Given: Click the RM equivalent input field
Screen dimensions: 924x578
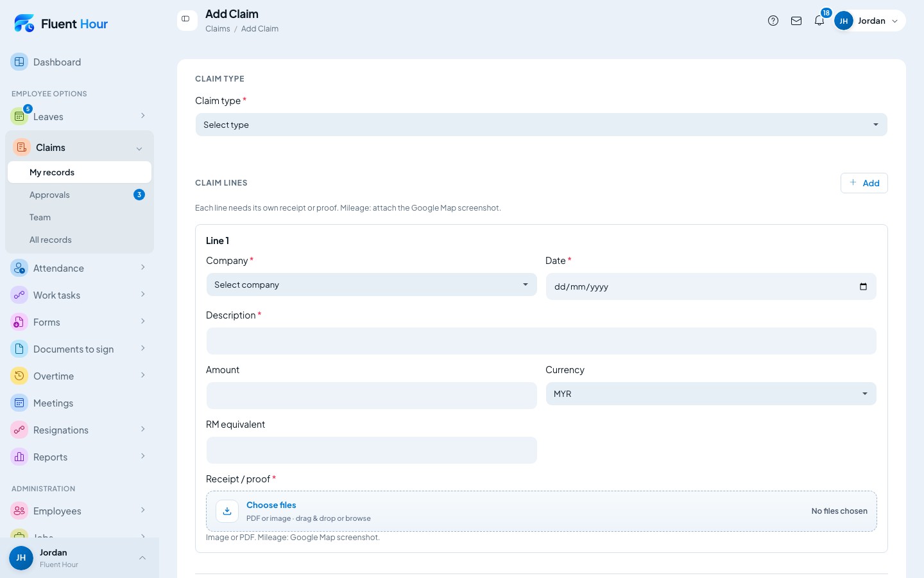Looking at the screenshot, I should coord(372,450).
